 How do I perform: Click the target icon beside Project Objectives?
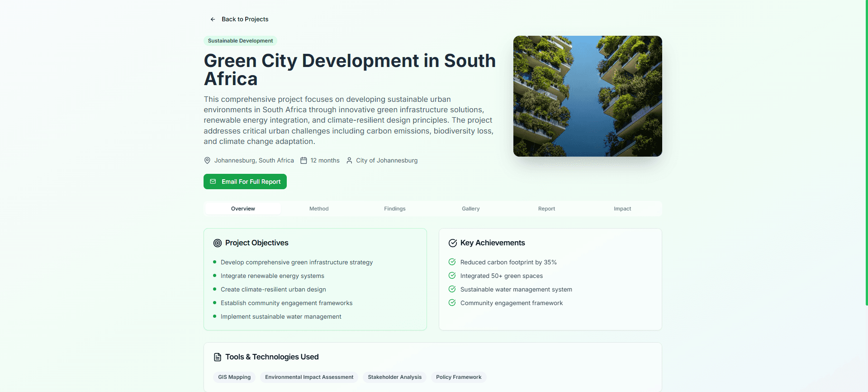click(x=218, y=243)
